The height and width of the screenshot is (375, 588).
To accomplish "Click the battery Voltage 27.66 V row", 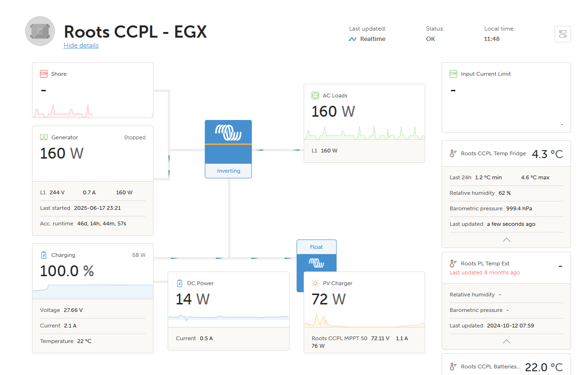I will point(93,310).
